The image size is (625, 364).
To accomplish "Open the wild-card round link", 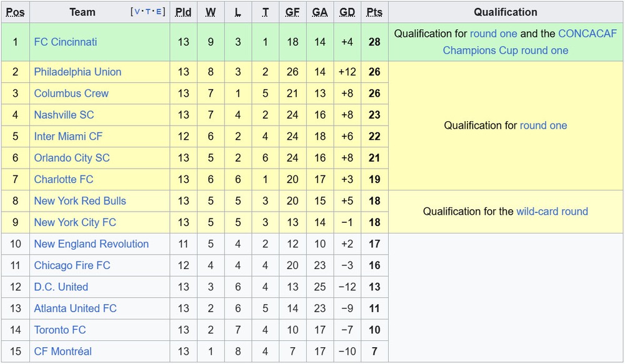I will tap(552, 212).
